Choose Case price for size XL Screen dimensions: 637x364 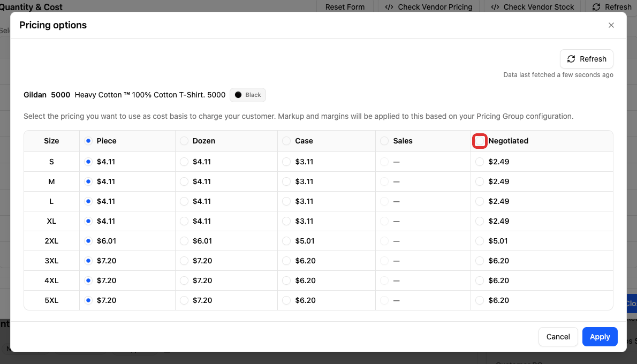point(286,222)
